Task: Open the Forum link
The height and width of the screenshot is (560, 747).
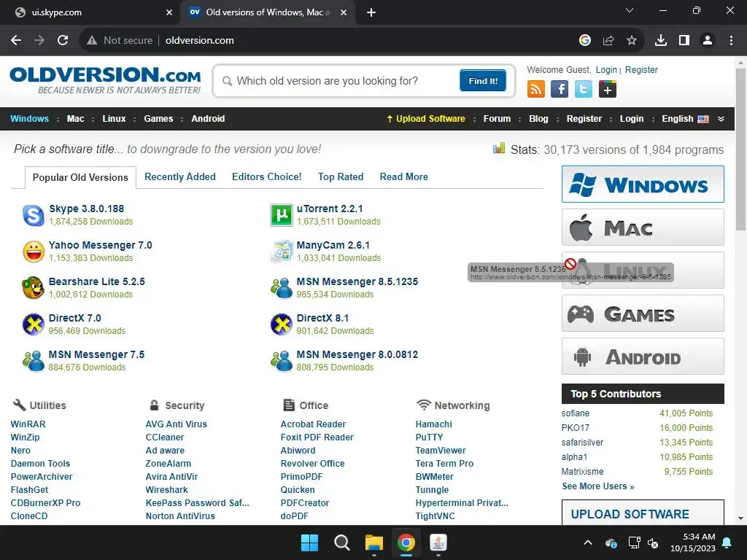Action: [x=497, y=119]
